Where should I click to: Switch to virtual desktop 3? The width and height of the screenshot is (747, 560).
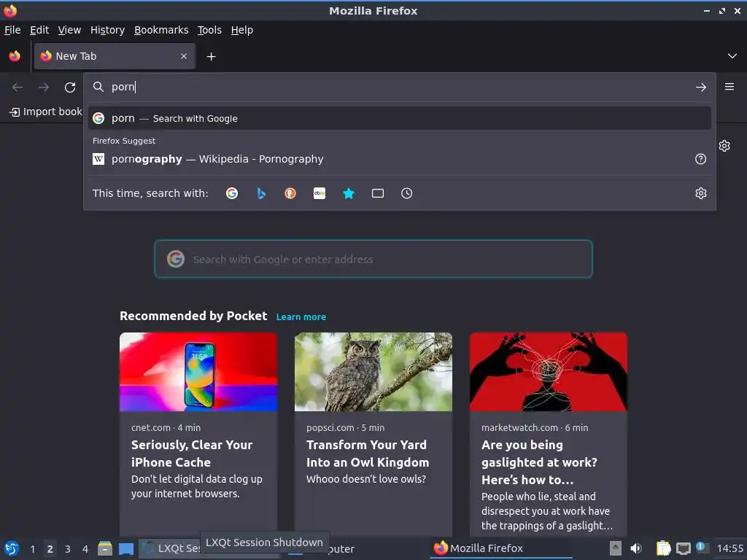pos(68,549)
